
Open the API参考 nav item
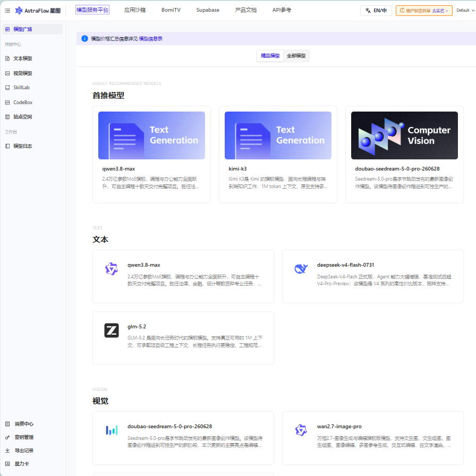[x=282, y=10]
